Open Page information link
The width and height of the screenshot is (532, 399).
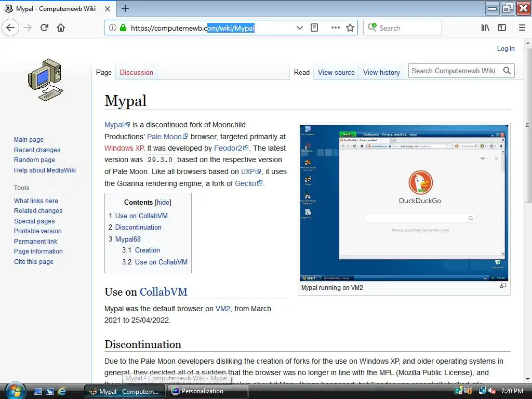pos(38,251)
